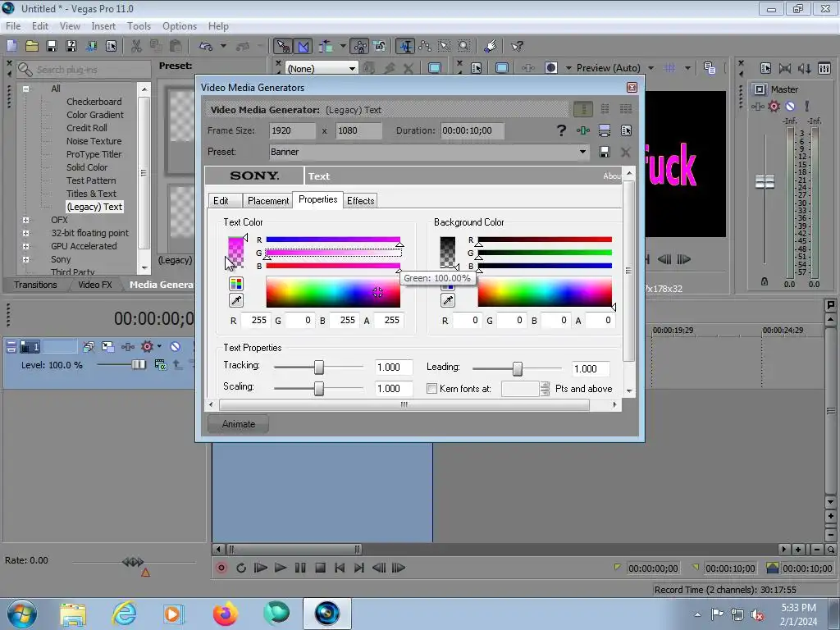
Task: Expand the OFX tree node
Action: (x=25, y=220)
